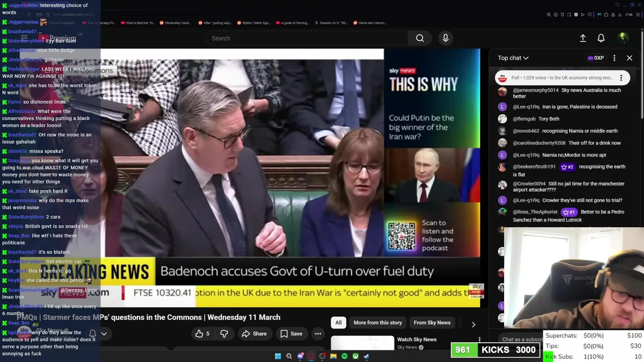Start voice search with the microphone icon
The image size is (644, 362).
coord(445,38)
